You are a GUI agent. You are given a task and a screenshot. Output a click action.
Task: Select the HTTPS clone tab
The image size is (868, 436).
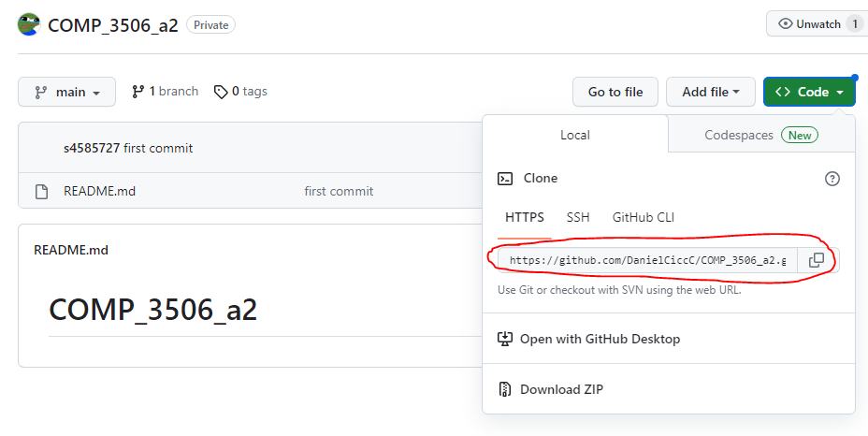[524, 217]
